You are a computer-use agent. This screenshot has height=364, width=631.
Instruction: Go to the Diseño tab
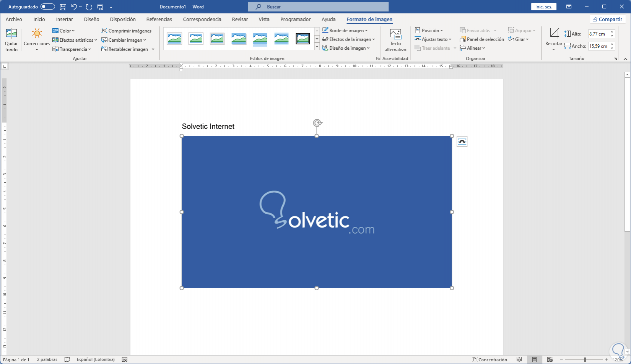point(92,19)
